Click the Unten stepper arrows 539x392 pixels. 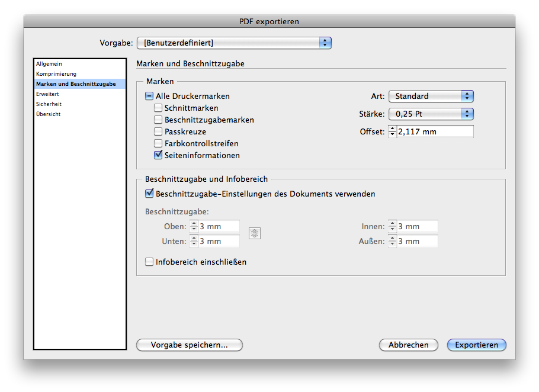[x=194, y=241]
